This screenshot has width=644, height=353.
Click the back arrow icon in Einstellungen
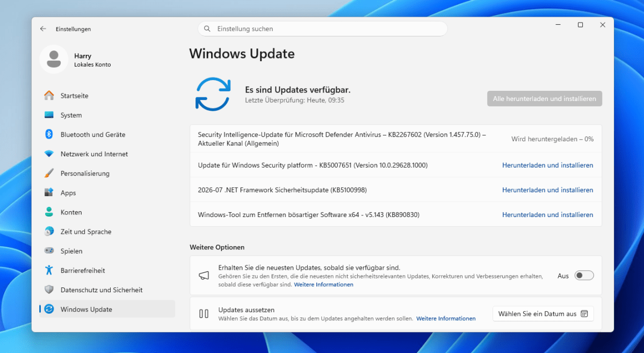43,29
